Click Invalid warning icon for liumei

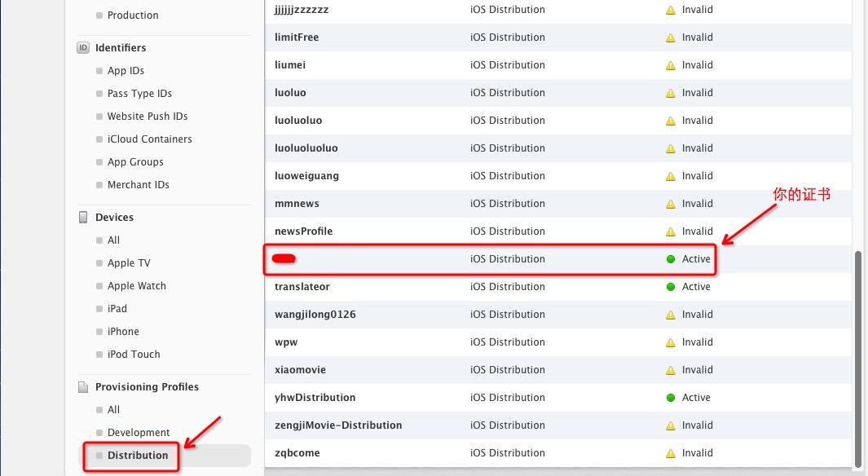click(x=671, y=65)
